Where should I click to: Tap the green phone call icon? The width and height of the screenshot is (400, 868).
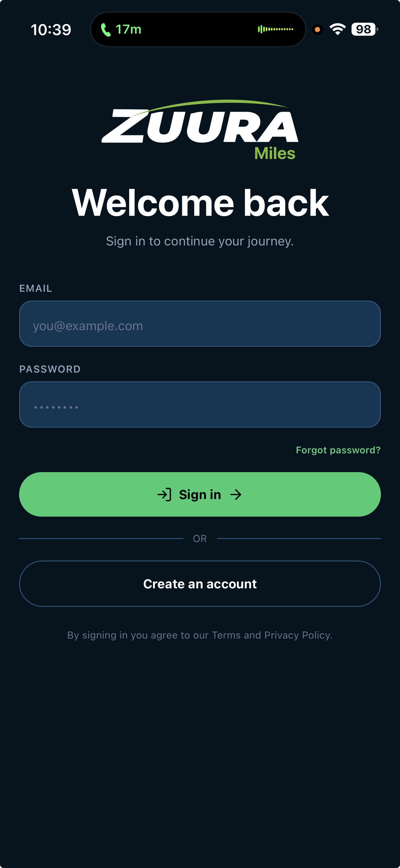(x=105, y=30)
